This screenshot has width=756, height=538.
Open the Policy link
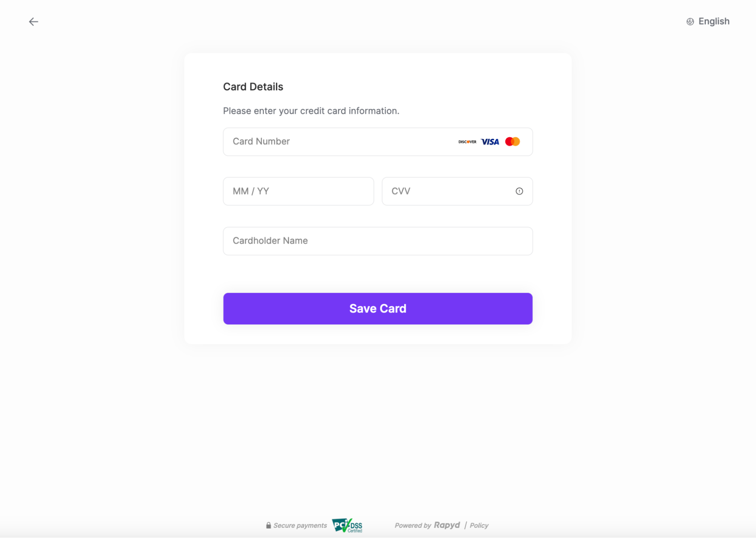click(479, 525)
